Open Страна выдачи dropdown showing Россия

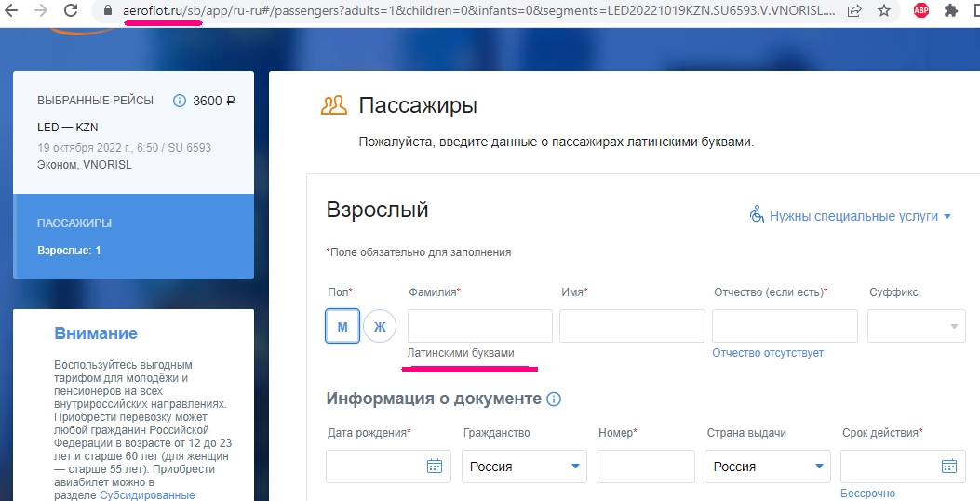[768, 466]
